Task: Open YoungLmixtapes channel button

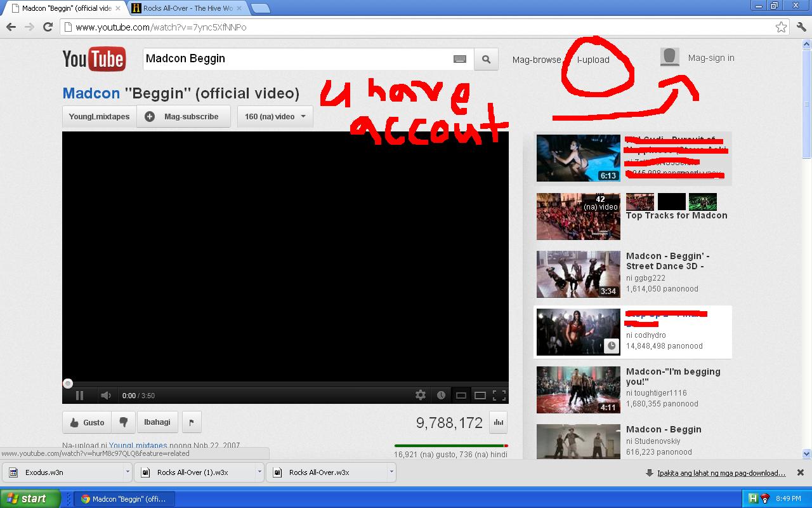Action: pyautogui.click(x=99, y=116)
